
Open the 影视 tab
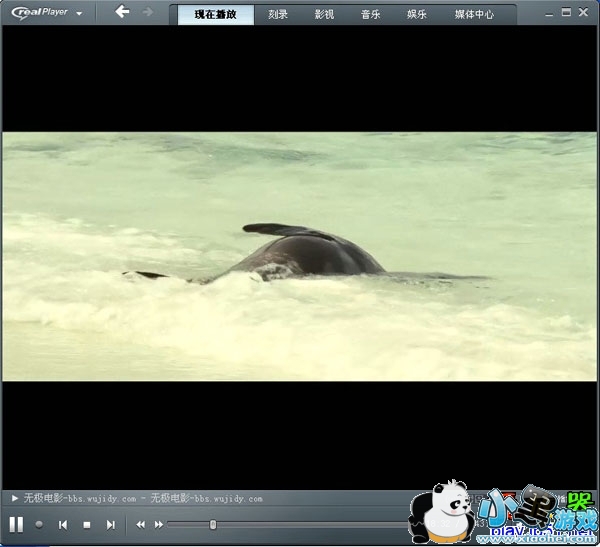tap(324, 15)
